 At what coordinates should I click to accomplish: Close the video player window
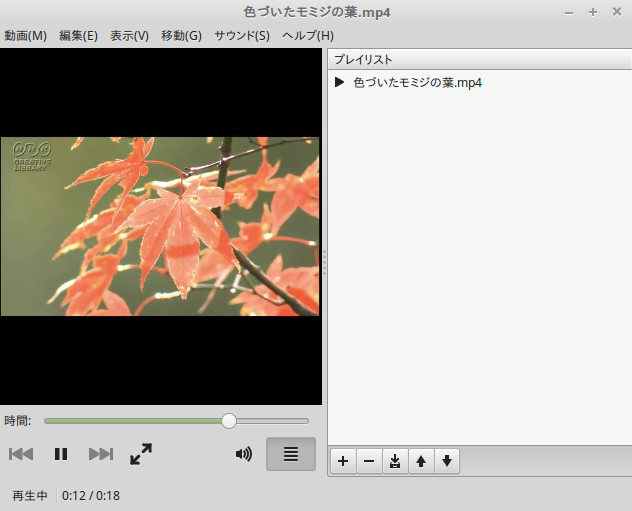coord(617,12)
